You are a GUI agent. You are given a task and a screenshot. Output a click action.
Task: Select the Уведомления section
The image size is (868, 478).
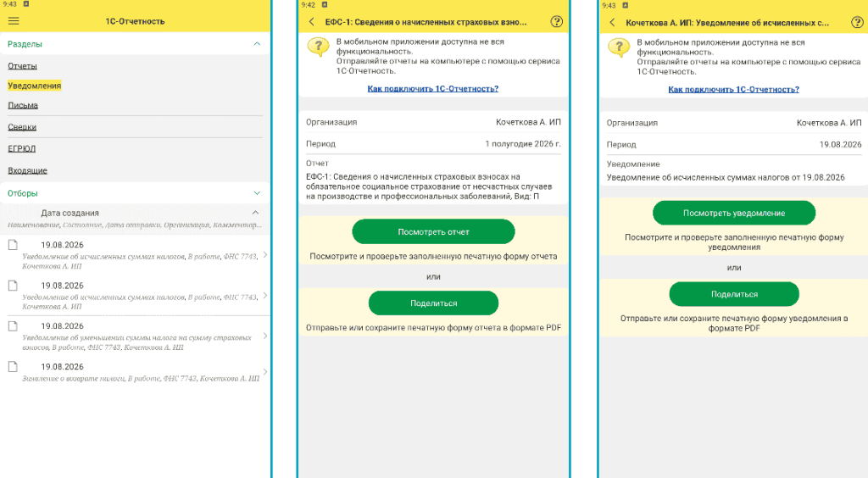click(34, 86)
